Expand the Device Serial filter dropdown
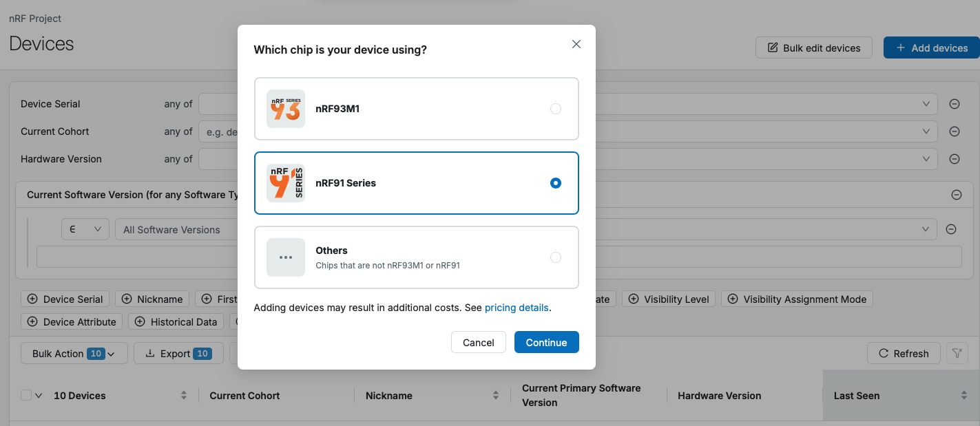Screen dimensions: 980x426 pos(926,104)
